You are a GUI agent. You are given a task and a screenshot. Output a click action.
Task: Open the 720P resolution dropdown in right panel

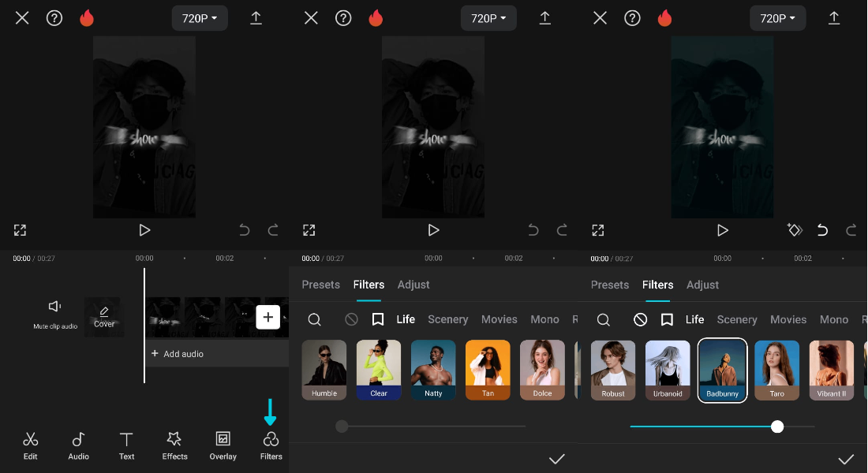tap(777, 18)
